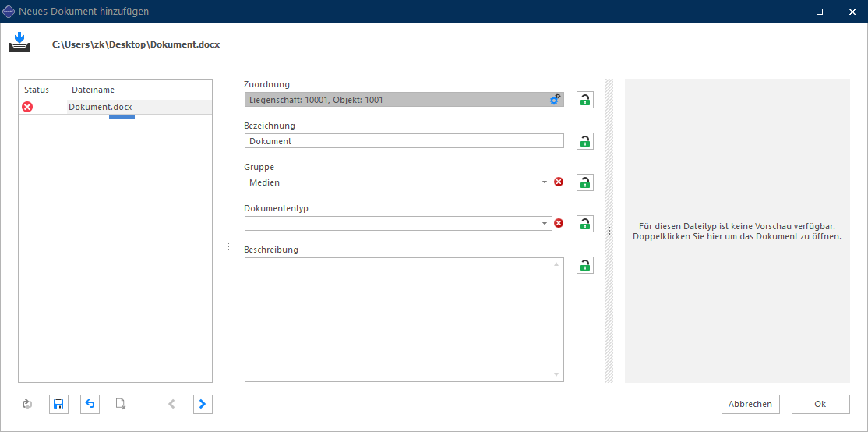The width and height of the screenshot is (868, 432).
Task: Click the Status column header
Action: 37,90
